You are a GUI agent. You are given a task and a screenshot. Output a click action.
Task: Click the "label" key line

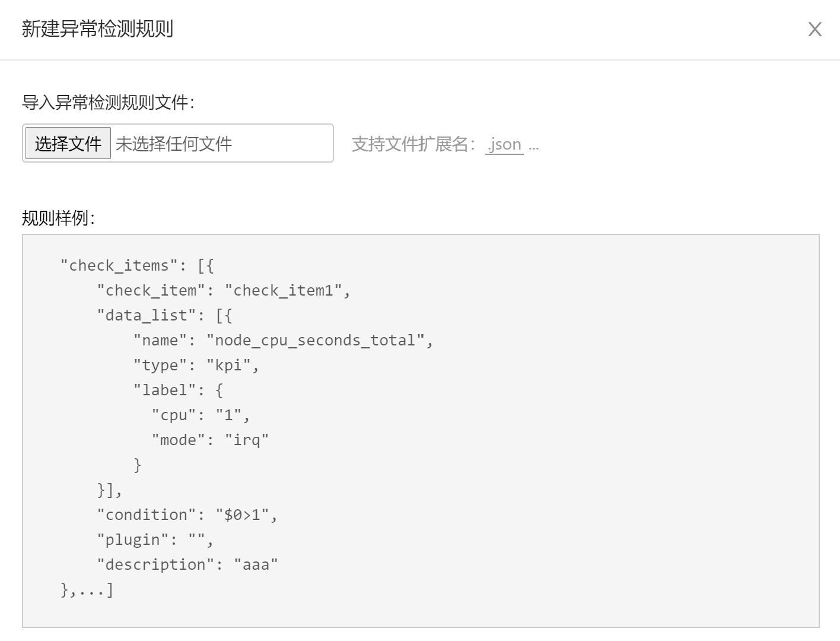[178, 390]
